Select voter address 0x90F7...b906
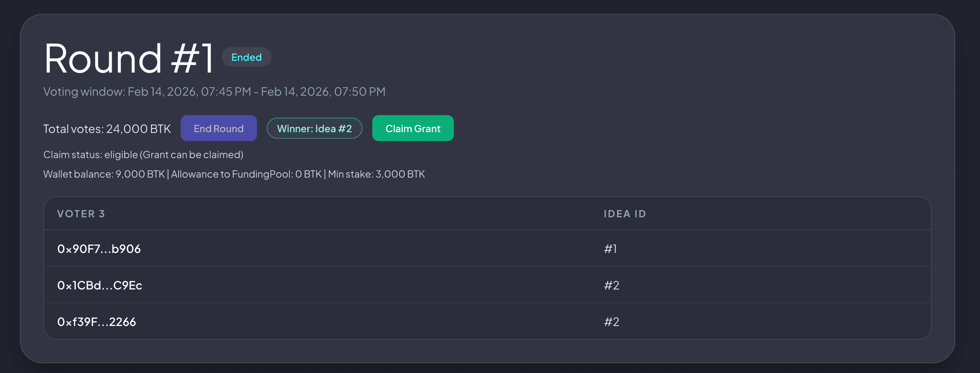The height and width of the screenshot is (373, 980). (x=99, y=249)
